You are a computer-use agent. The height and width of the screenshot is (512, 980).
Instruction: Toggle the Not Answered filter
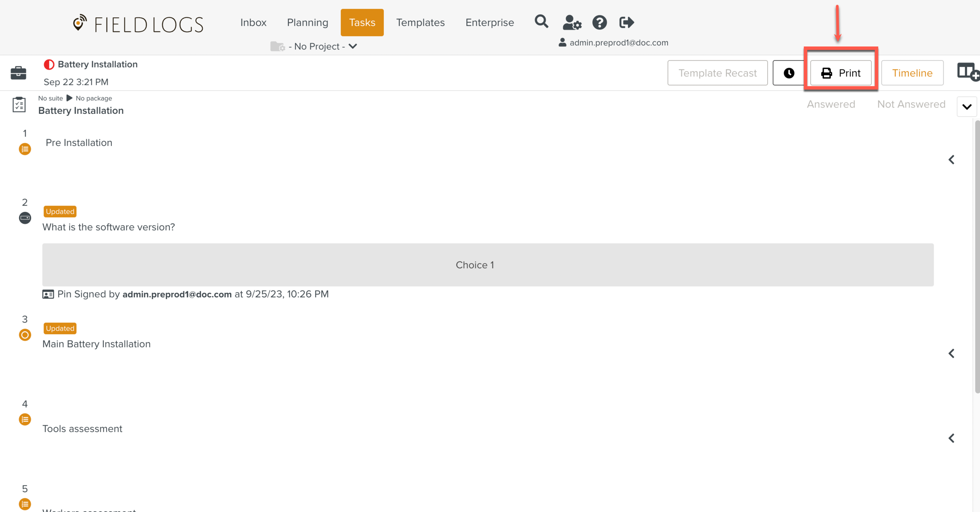[911, 104]
